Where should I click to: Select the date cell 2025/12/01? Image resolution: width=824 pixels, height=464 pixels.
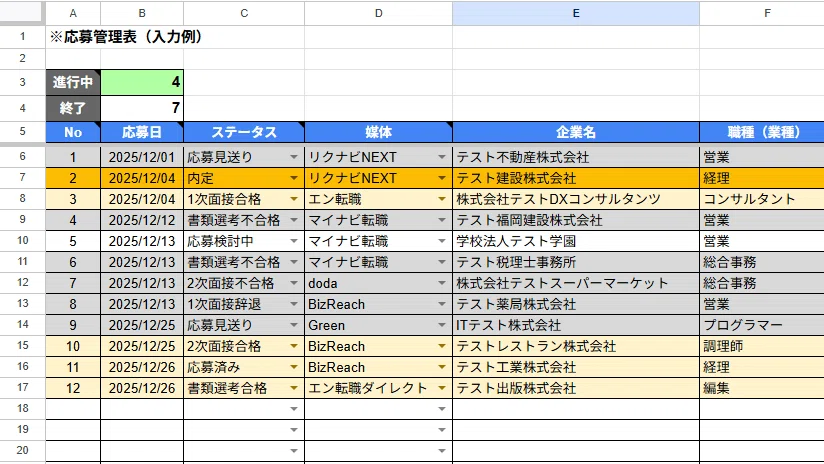pos(142,157)
